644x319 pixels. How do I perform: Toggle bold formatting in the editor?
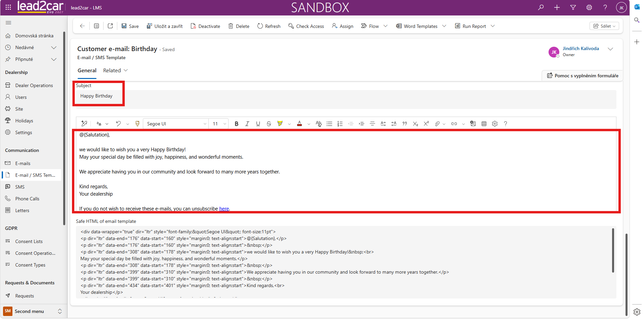tap(237, 124)
